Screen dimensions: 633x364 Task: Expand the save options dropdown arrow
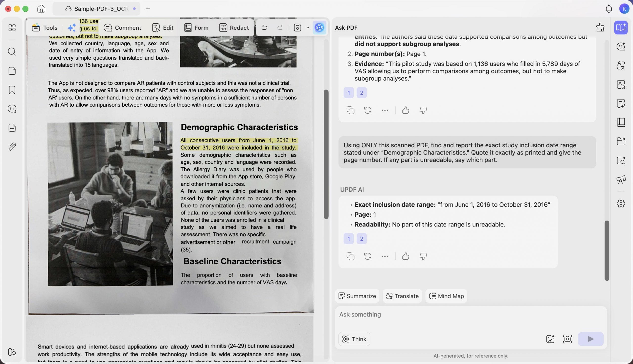(x=308, y=27)
